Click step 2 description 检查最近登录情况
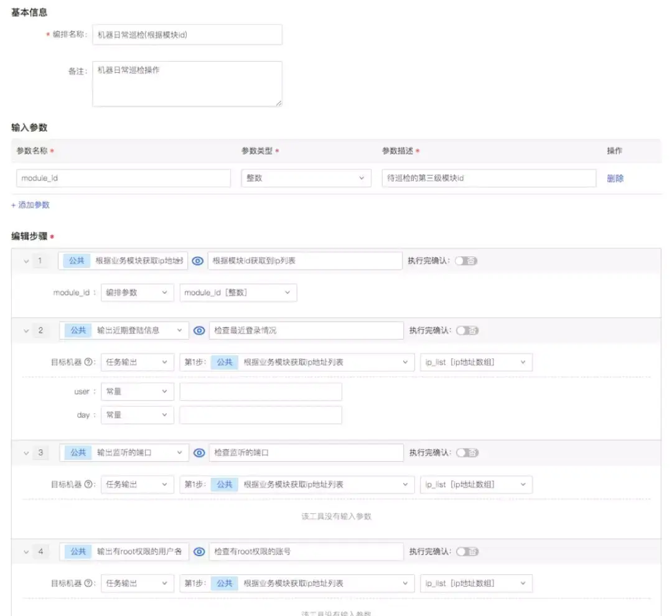This screenshot has height=616, width=672. pos(306,330)
